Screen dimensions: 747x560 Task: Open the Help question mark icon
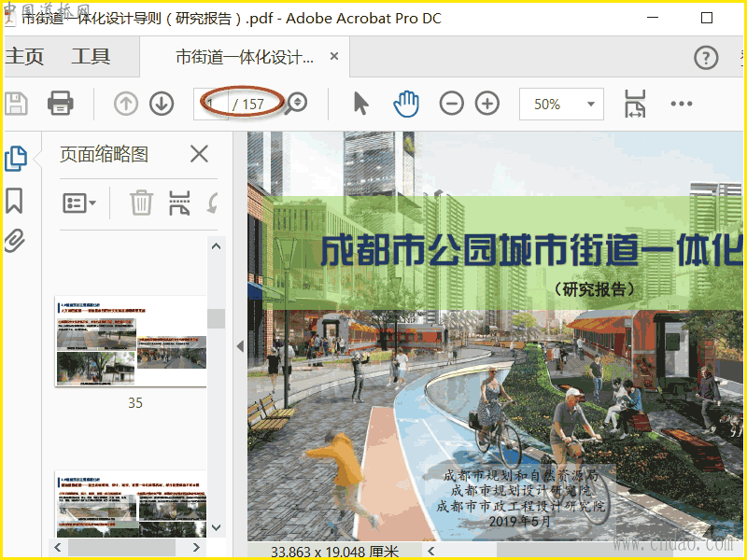pyautogui.click(x=706, y=58)
